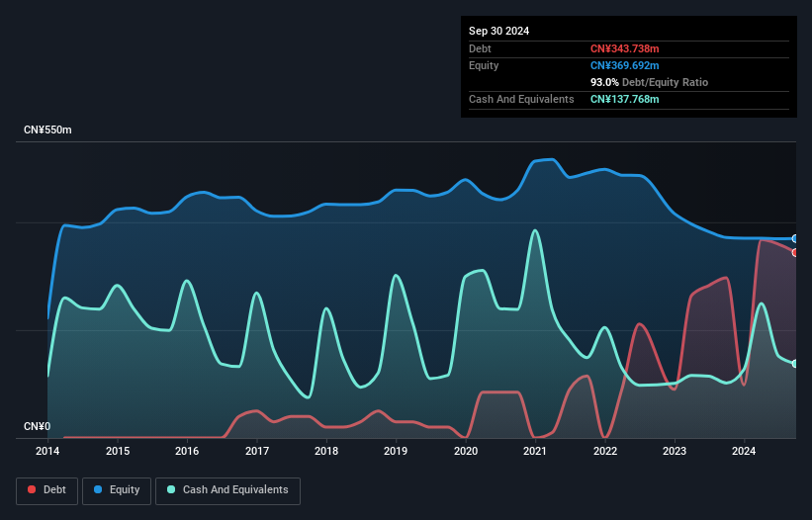Toggle the Equity legend button

coord(117,490)
